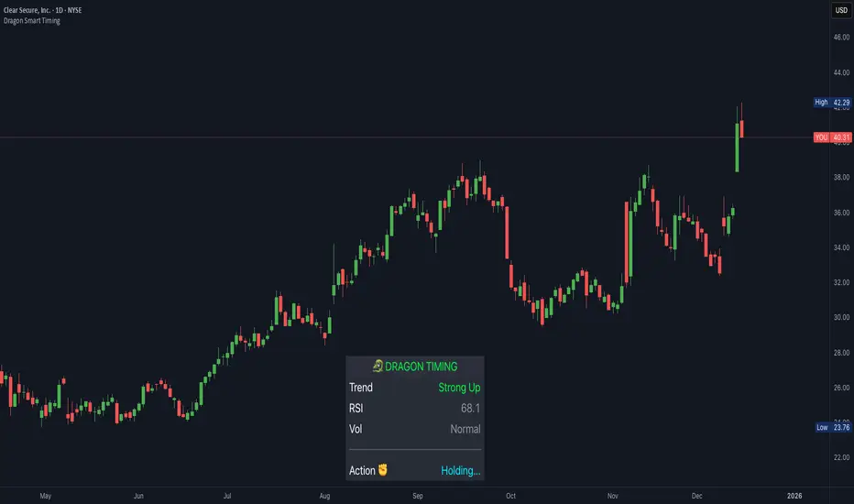Viewport: 854px width, 504px height.
Task: Click the 2026 label on time axis
Action: [x=794, y=496]
